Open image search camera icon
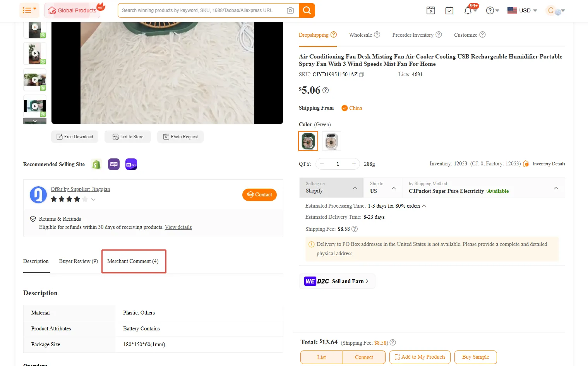 pyautogui.click(x=290, y=10)
